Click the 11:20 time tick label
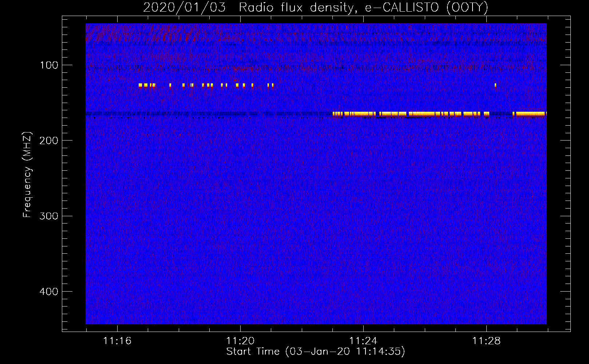Screen dimensions: 589x364 click(x=240, y=341)
